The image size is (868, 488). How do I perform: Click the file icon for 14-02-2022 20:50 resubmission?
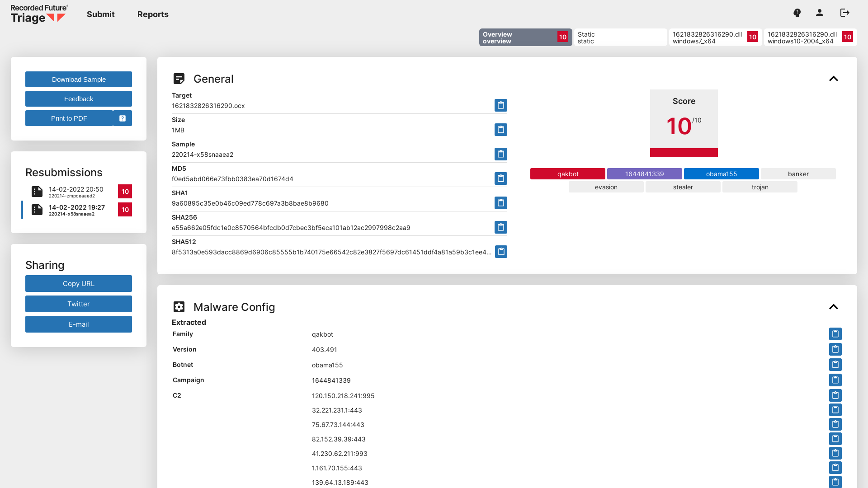[37, 192]
